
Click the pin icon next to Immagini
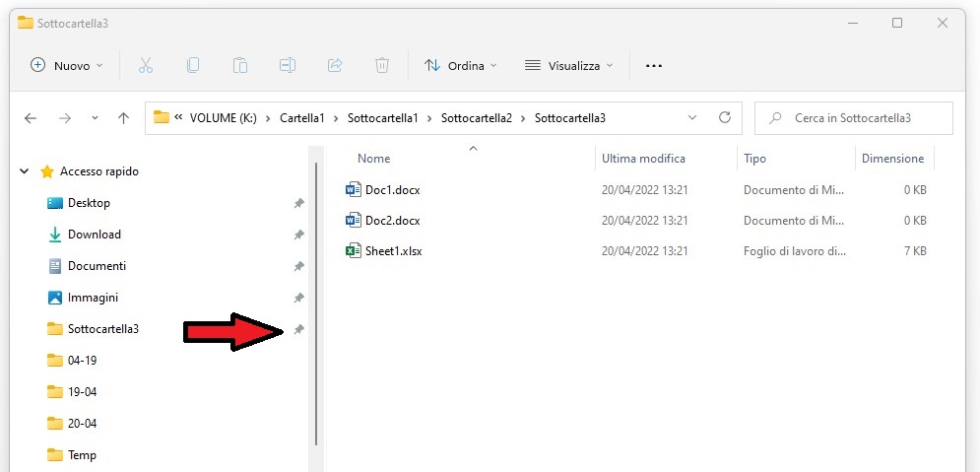click(x=299, y=298)
